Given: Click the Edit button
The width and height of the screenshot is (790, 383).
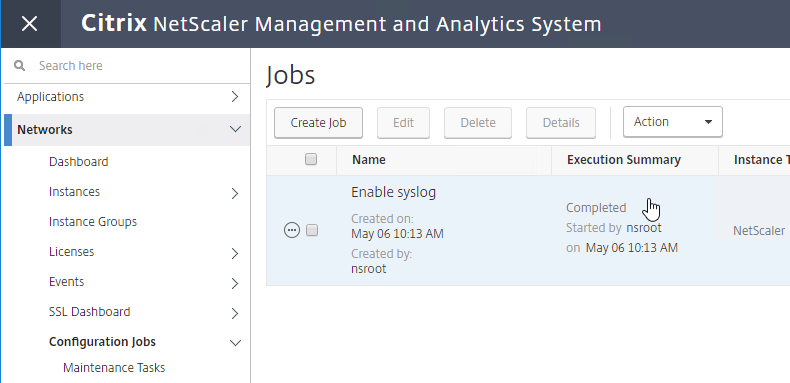Looking at the screenshot, I should coord(403,122).
